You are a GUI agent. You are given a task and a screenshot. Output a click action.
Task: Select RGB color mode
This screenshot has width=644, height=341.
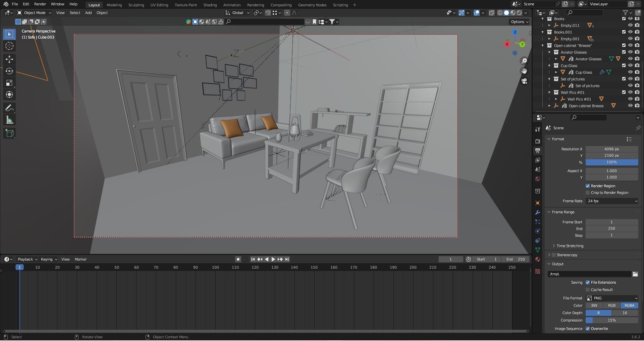tap(612, 305)
